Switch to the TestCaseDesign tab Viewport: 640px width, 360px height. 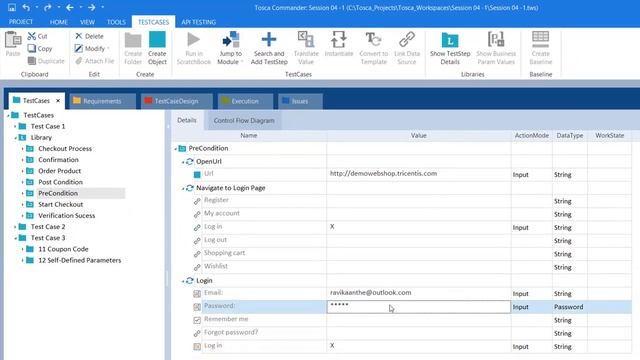(x=176, y=101)
